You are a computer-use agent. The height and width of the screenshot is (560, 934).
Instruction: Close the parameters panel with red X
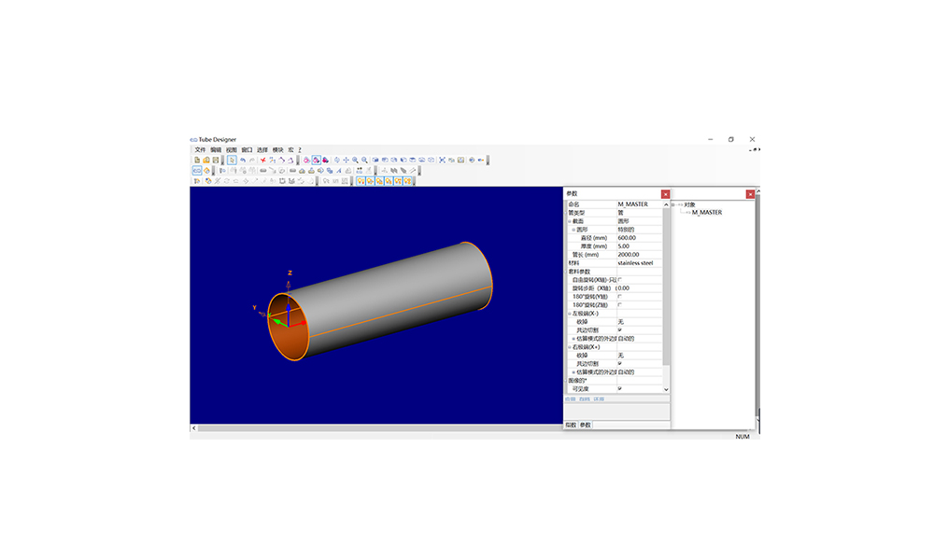pos(665,194)
